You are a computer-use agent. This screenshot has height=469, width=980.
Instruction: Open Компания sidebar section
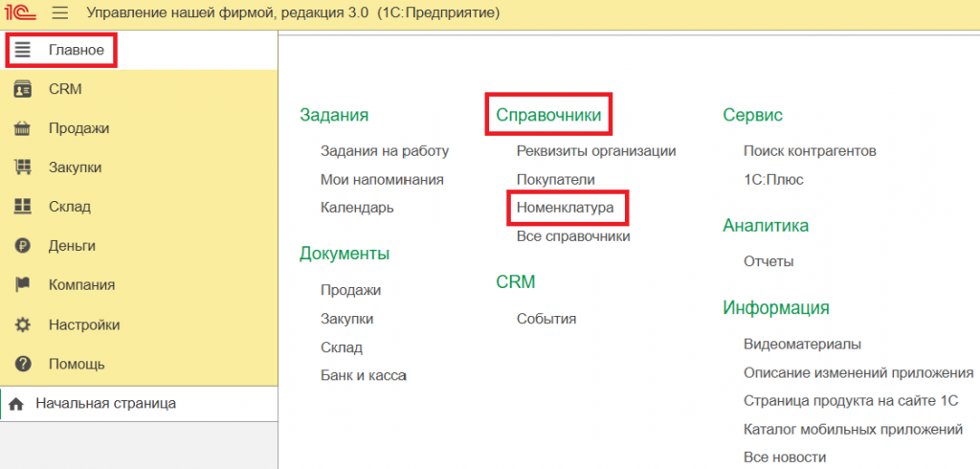click(139, 285)
